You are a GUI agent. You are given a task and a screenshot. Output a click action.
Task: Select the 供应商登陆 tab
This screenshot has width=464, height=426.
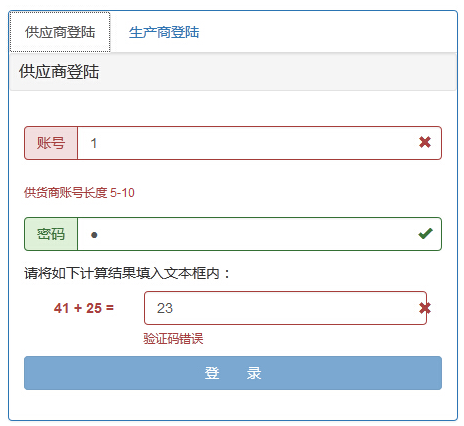(60, 32)
